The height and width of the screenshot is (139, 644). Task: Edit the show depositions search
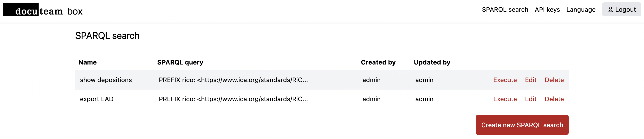click(530, 80)
